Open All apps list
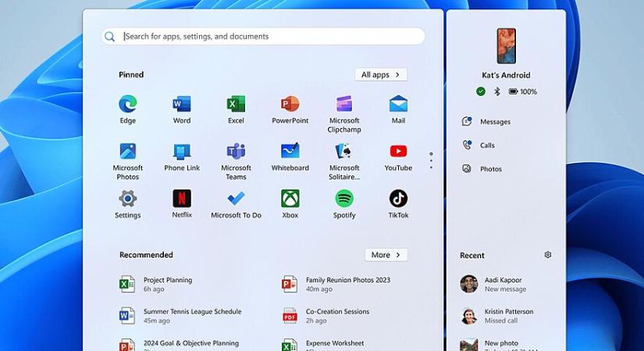 point(381,75)
